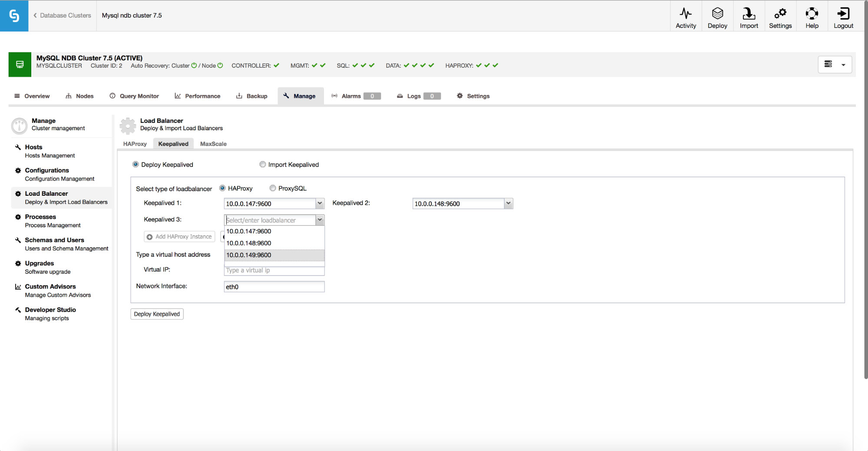Viewport: 868px width, 451px height.
Task: Open the Help lifebuoy icon
Action: (812, 13)
